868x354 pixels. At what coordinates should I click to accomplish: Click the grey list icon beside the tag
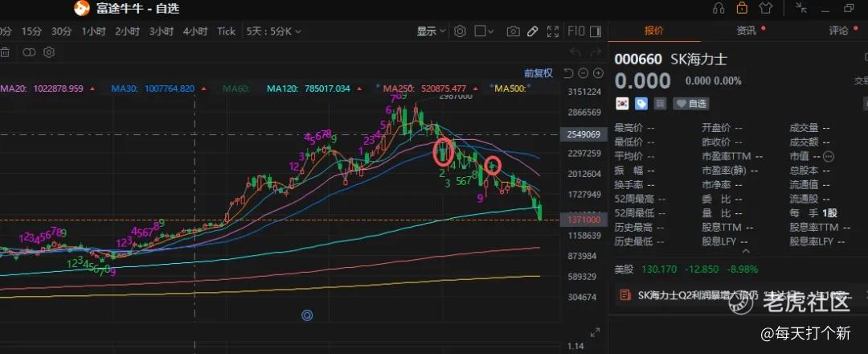click(660, 104)
